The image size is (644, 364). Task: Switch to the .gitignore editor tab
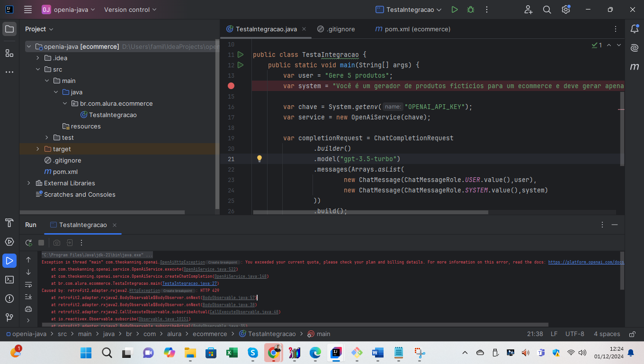(336, 29)
